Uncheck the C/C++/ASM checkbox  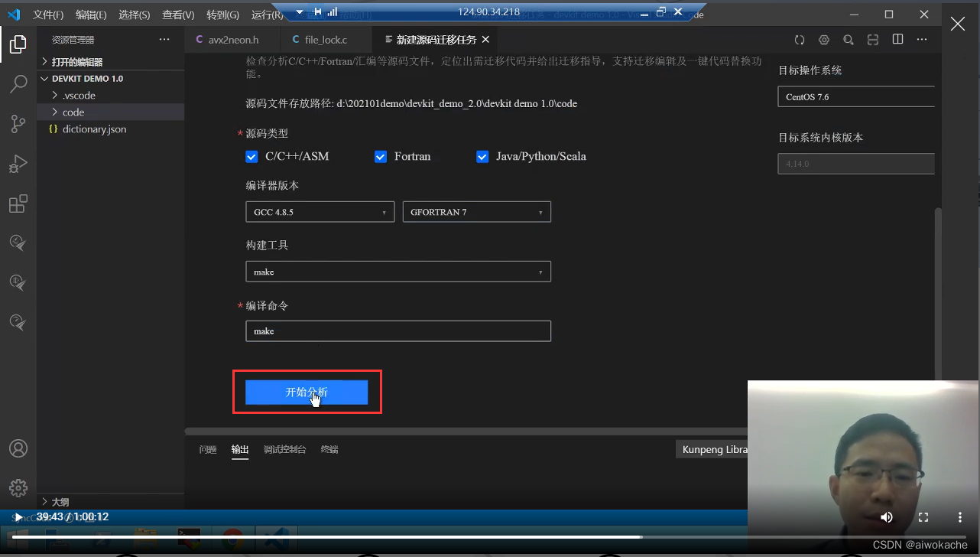coord(251,157)
